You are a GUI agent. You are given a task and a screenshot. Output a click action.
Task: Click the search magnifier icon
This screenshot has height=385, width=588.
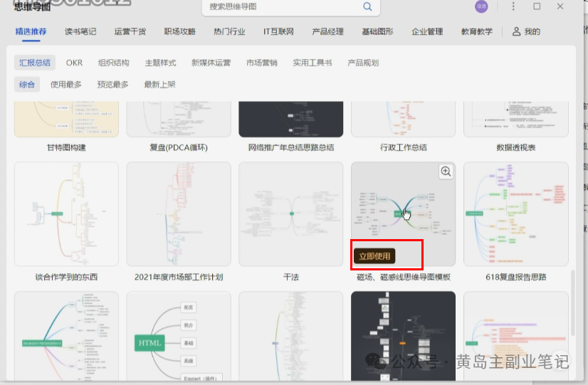coord(367,6)
